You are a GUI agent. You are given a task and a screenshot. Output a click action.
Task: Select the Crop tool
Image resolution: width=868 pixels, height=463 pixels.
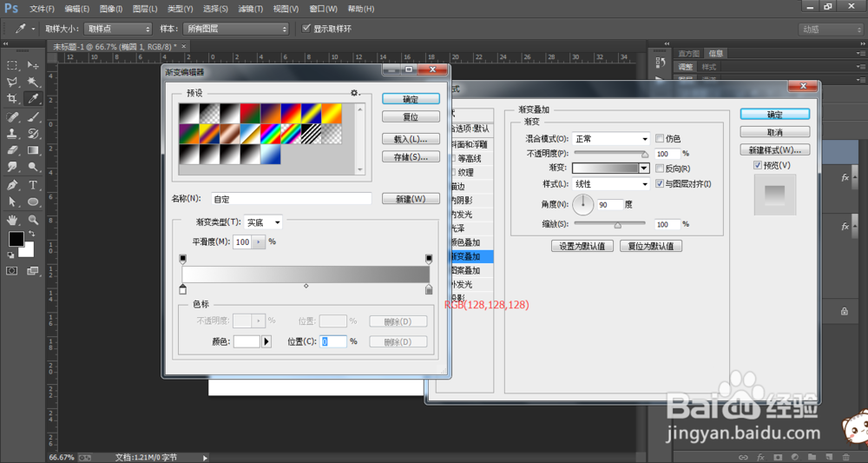[x=12, y=98]
